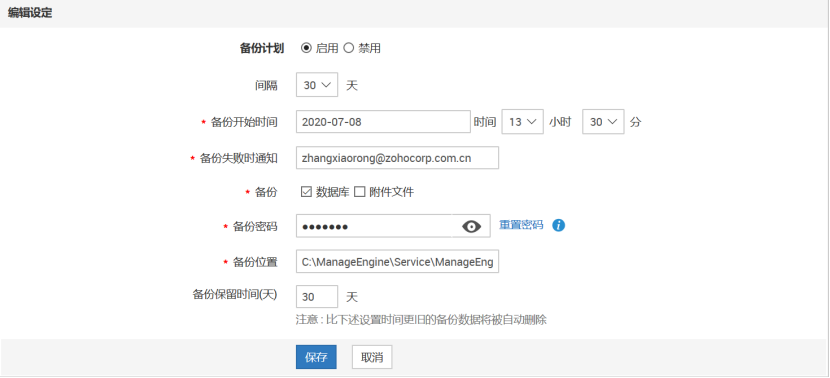Click the 编辑设定 header title

30,13
